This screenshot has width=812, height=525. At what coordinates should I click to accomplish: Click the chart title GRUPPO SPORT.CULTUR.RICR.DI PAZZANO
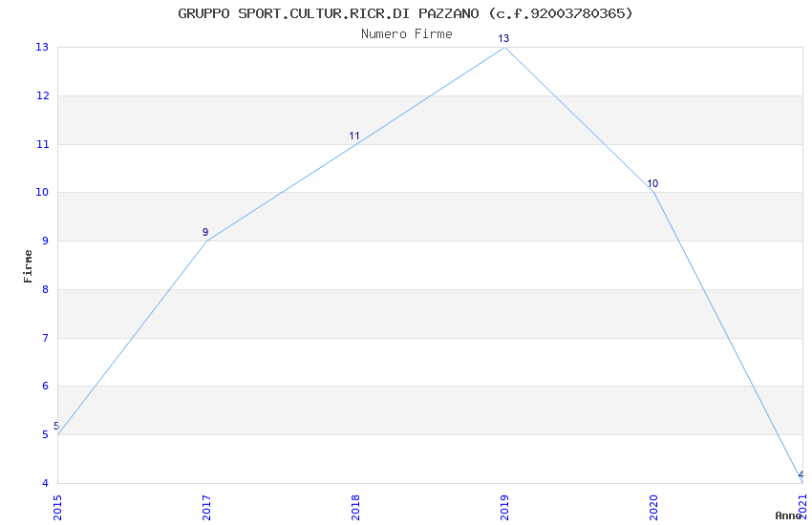[405, 13]
